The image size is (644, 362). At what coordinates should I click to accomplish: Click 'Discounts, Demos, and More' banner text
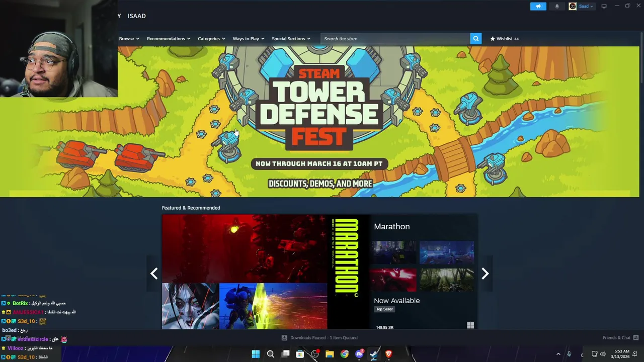(320, 184)
